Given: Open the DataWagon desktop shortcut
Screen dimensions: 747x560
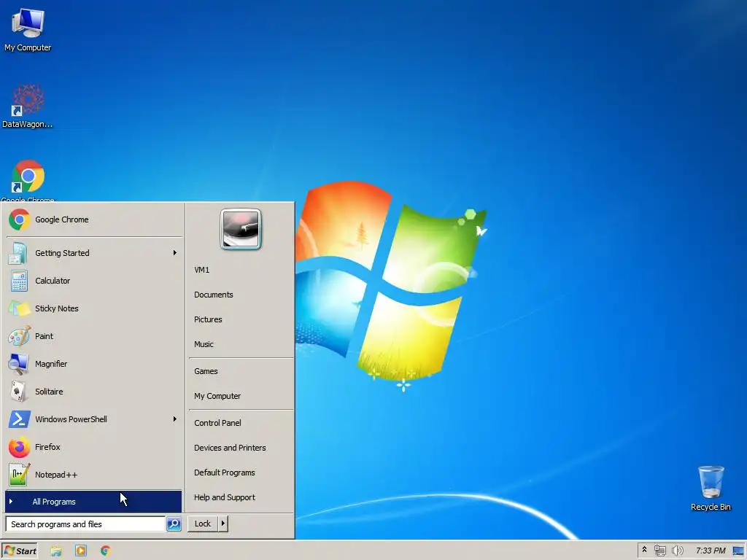Looking at the screenshot, I should pyautogui.click(x=28, y=106).
